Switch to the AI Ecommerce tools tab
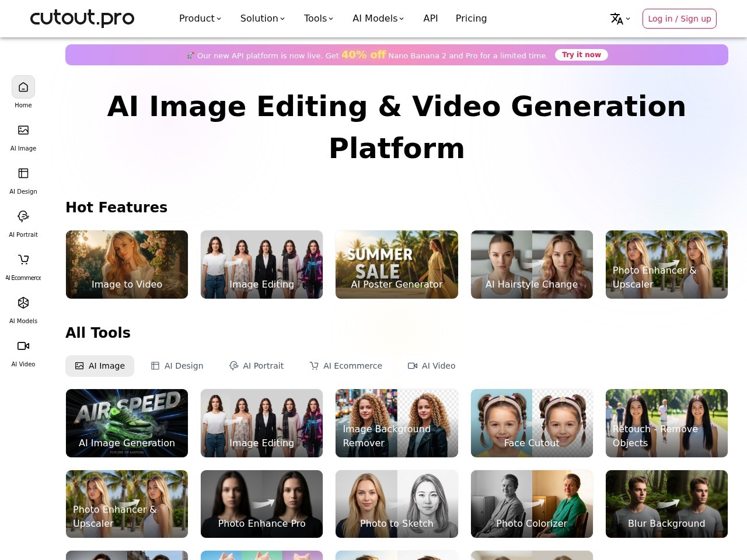 346,366
